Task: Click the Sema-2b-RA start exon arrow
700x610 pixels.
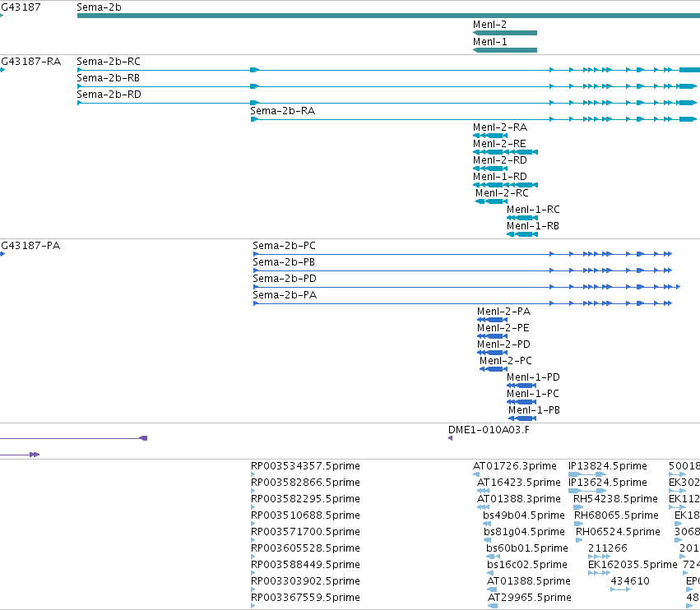Action: click(x=254, y=119)
